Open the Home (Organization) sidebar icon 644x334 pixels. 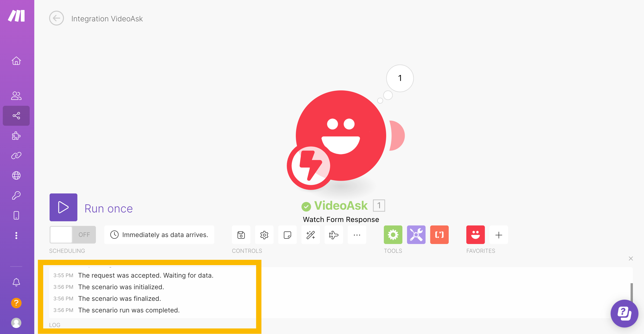tap(16, 61)
